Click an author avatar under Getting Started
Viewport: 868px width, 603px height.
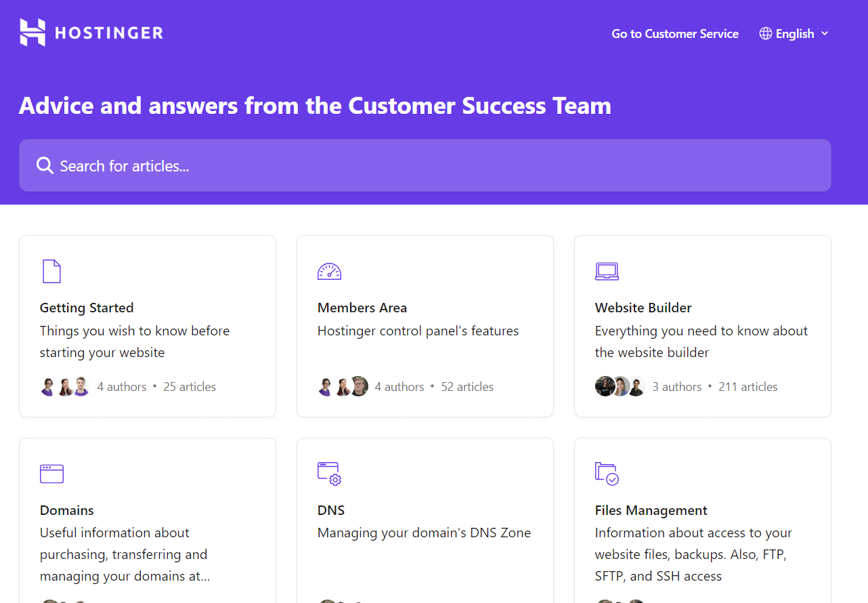47,386
